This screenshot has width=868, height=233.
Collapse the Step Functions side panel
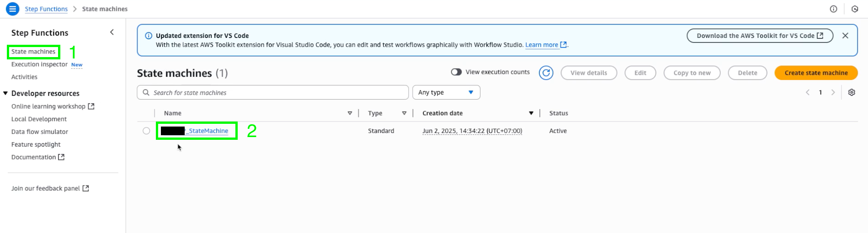pyautogui.click(x=112, y=32)
